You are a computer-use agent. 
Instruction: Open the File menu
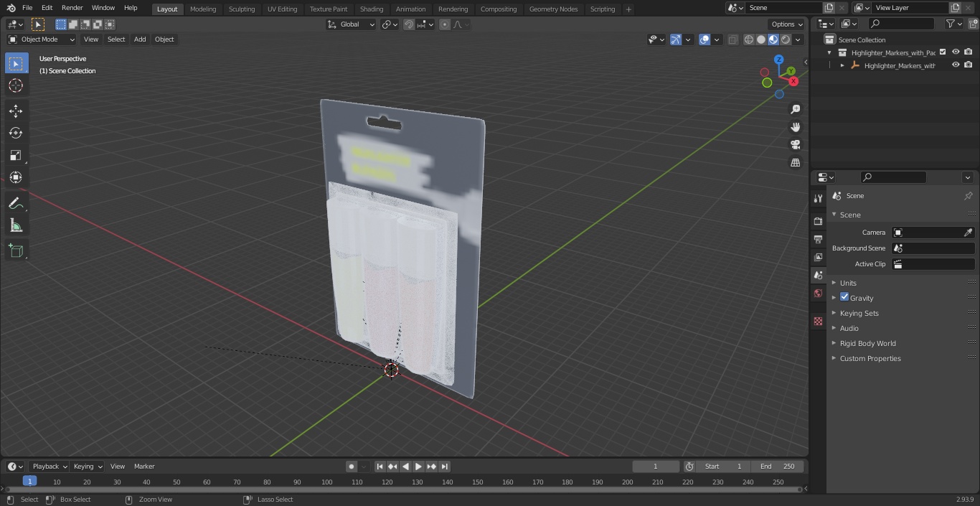[27, 8]
